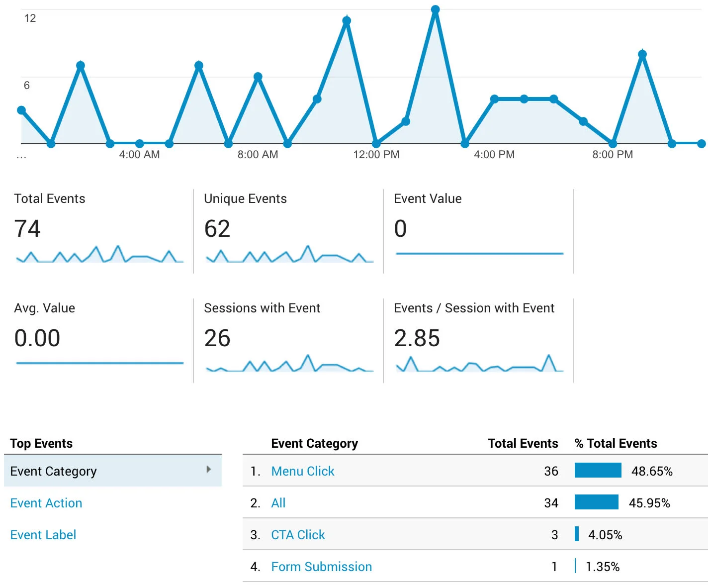Click the Menu Click 48.65% percentage bar
The height and width of the screenshot is (588, 708).
coord(598,470)
